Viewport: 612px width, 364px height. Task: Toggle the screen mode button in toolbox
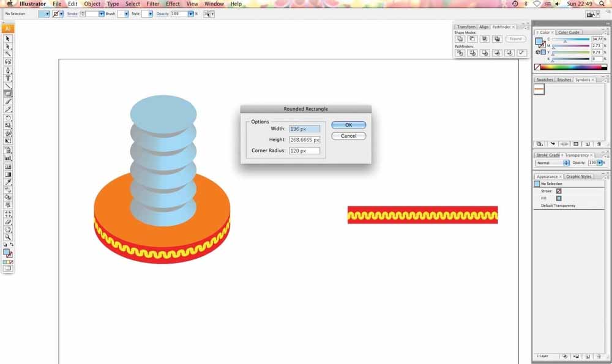click(x=7, y=269)
